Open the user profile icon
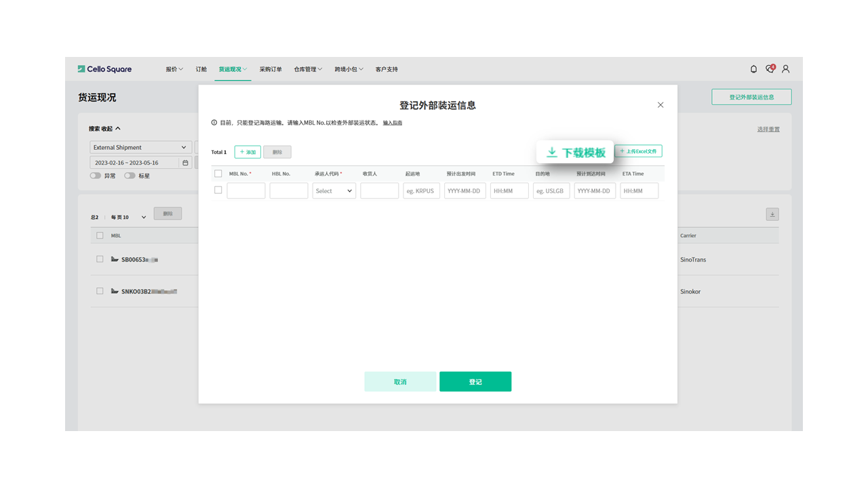The image size is (868, 488). pos(786,69)
